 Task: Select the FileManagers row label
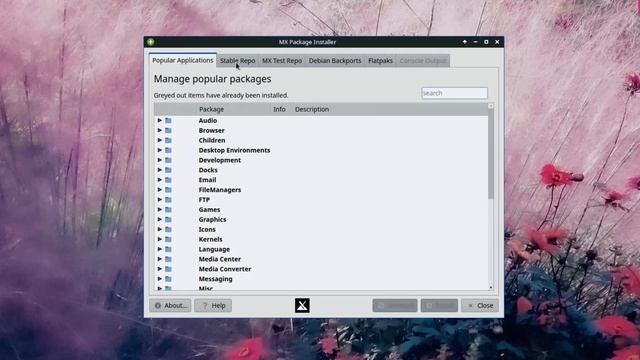[x=220, y=190]
